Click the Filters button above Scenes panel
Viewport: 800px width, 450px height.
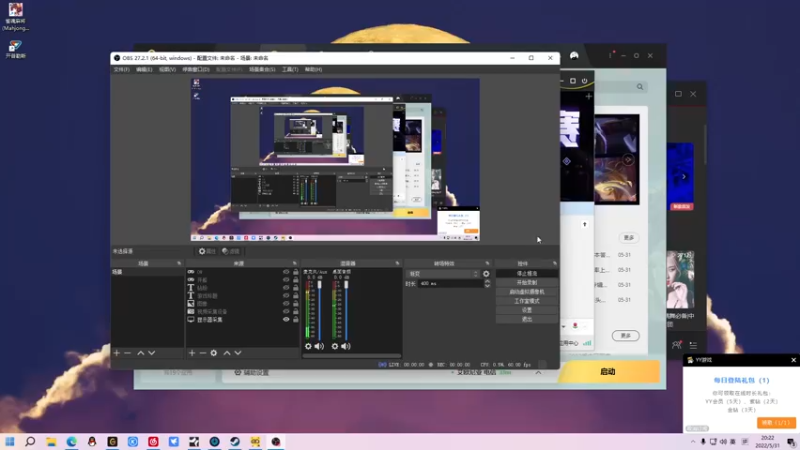pyautogui.click(x=231, y=252)
